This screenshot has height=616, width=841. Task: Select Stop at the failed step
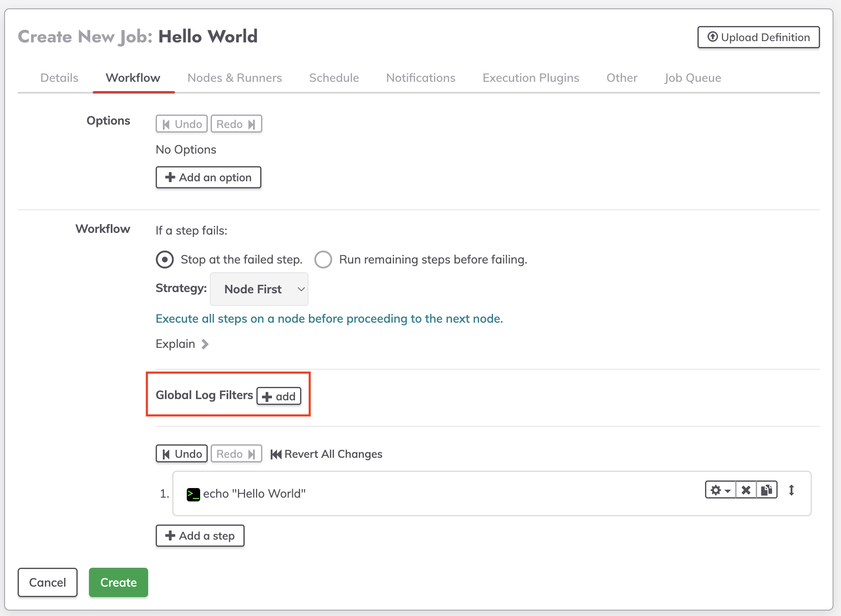coord(165,259)
